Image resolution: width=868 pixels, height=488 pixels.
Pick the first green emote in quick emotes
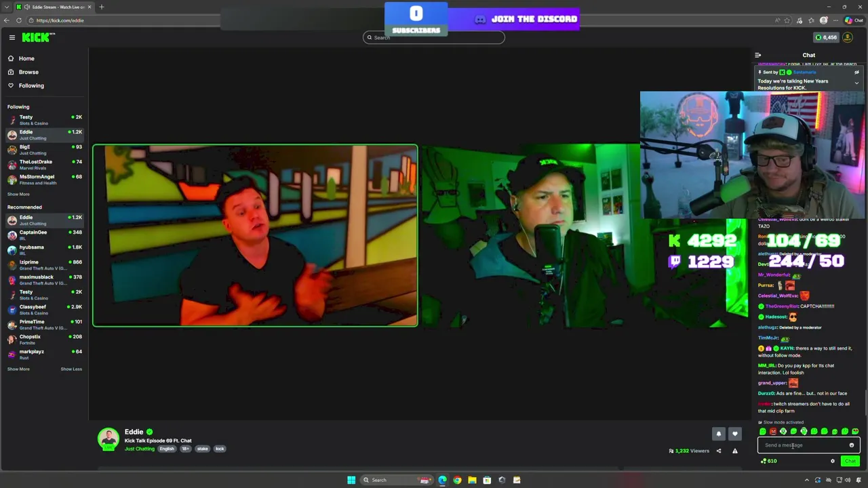tap(763, 432)
